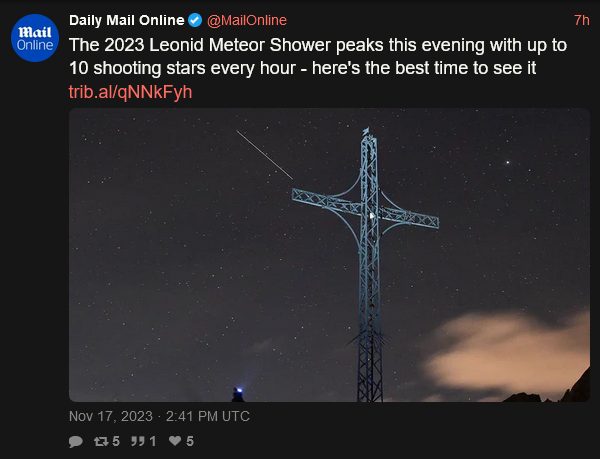The height and width of the screenshot is (459, 600).
Task: Visit the @MailOnline handle
Action: click(x=247, y=20)
